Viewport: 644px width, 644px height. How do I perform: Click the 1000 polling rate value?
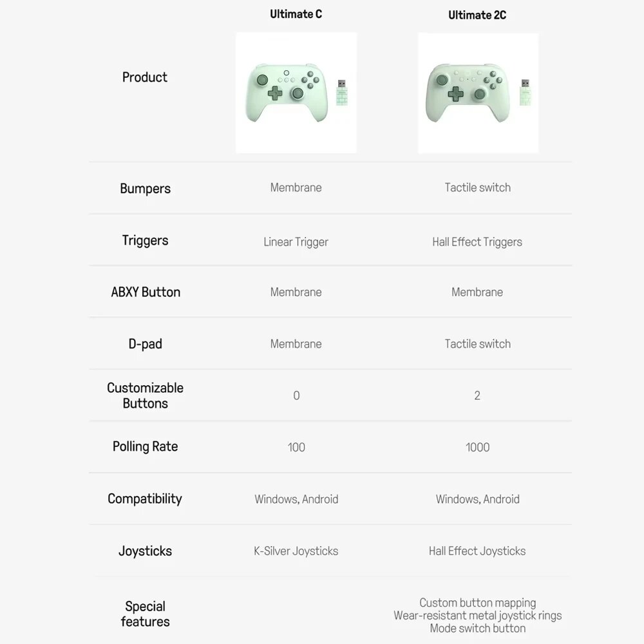click(x=477, y=447)
